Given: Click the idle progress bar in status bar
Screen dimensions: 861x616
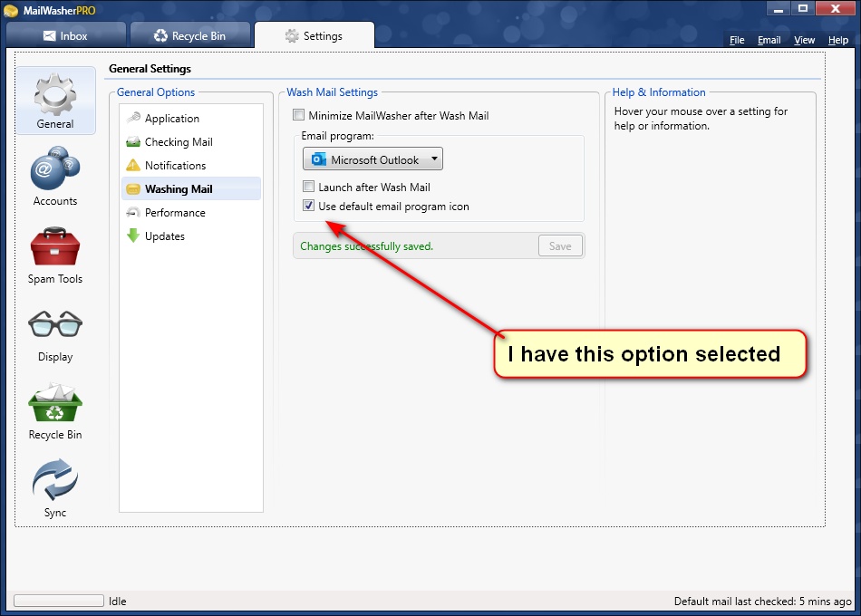Looking at the screenshot, I should coord(59,601).
